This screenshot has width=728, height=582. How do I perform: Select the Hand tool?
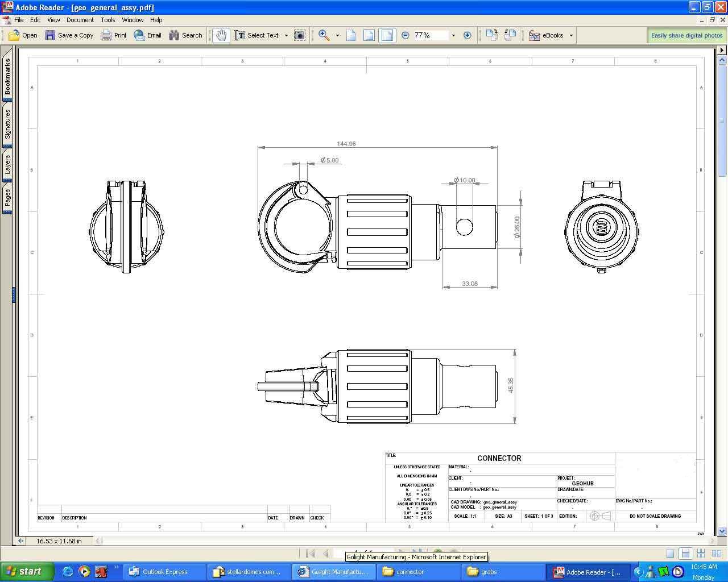point(221,35)
